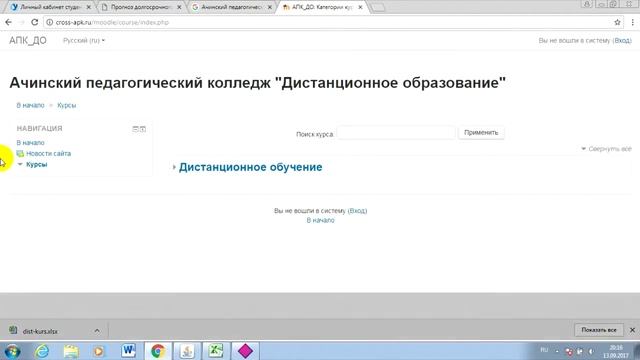
Task: Switch to the Личный кабинет студента tab
Action: tap(51, 7)
